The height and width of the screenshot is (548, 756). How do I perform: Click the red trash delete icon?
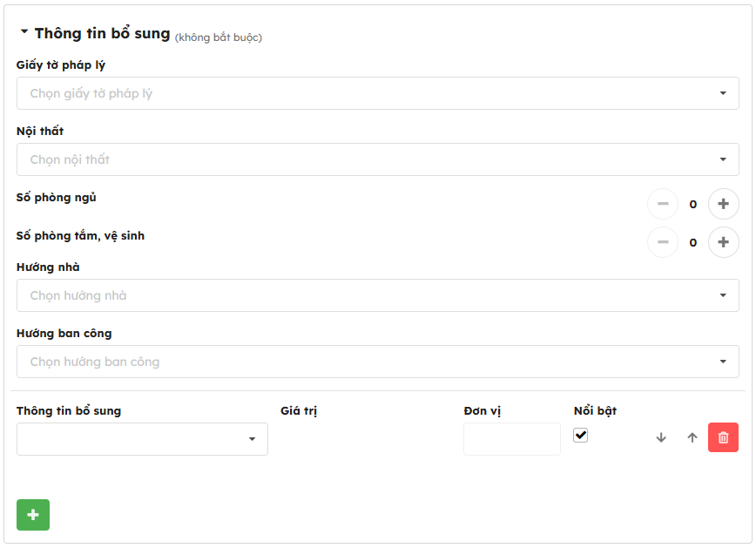click(723, 437)
